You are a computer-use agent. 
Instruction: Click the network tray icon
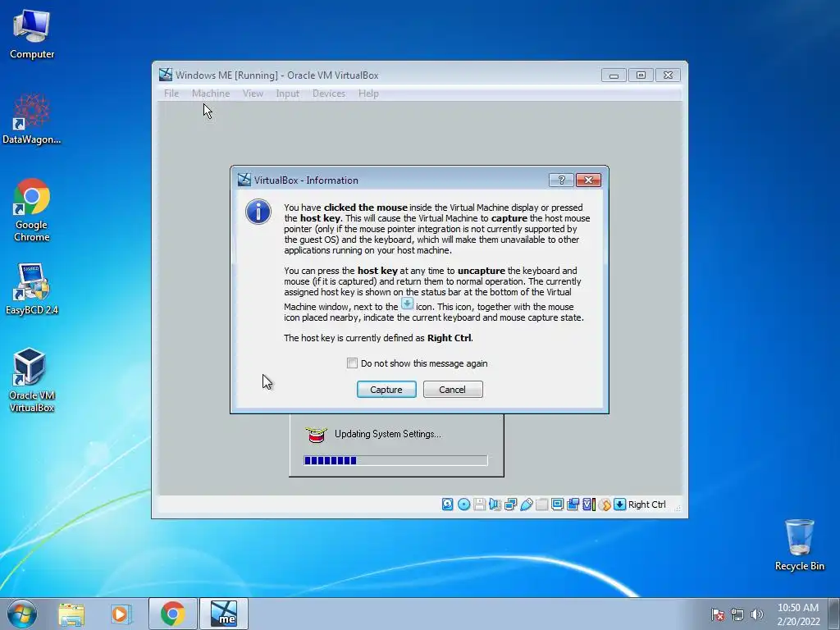click(737, 614)
